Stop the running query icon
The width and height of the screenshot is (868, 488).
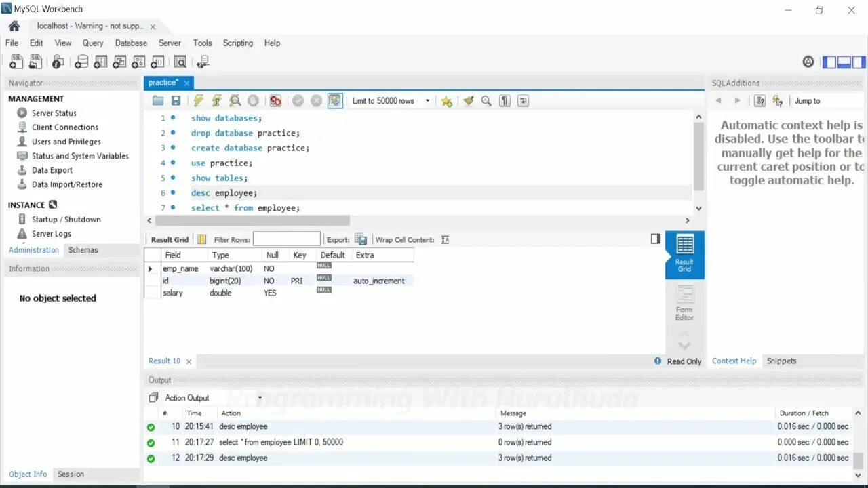tap(253, 101)
